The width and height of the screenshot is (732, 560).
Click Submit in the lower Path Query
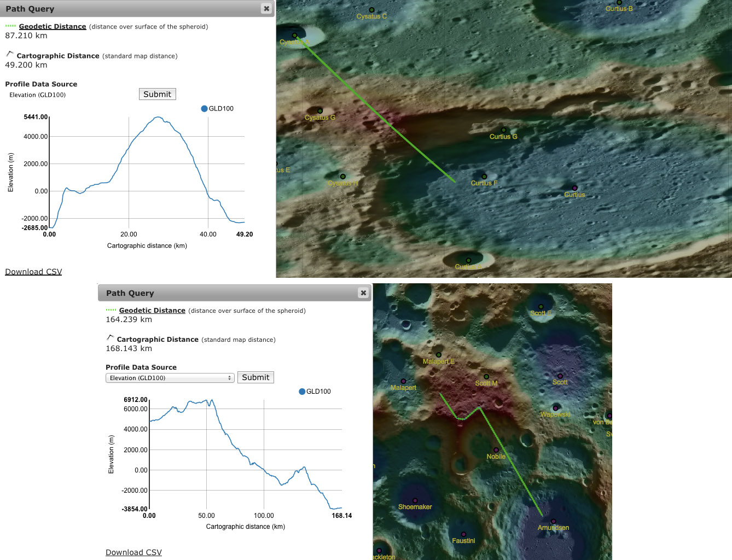(255, 377)
